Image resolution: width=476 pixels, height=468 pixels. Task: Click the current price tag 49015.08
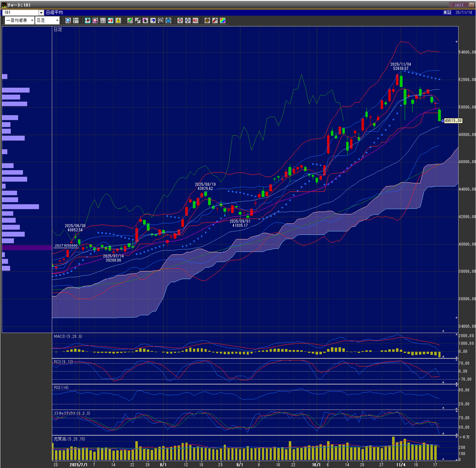point(453,121)
